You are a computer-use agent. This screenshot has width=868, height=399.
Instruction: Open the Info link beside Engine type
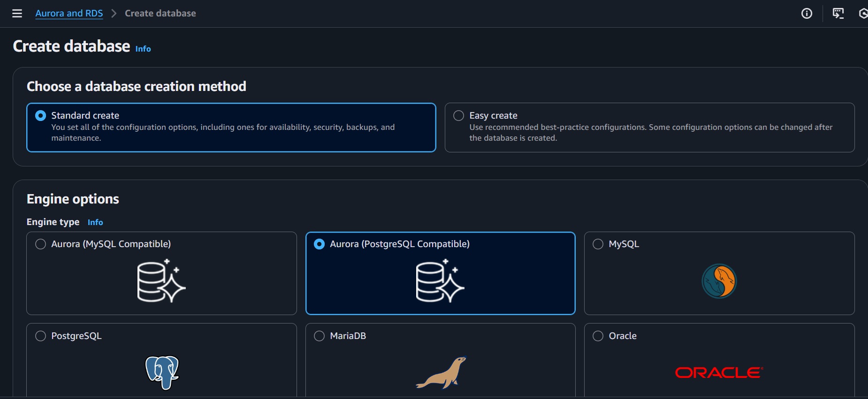[95, 222]
